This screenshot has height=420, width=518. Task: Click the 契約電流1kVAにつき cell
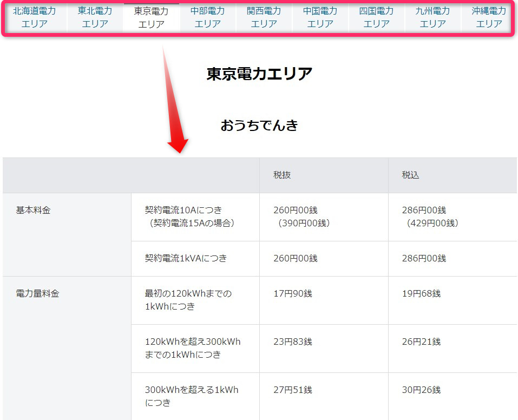pyautogui.click(x=195, y=259)
